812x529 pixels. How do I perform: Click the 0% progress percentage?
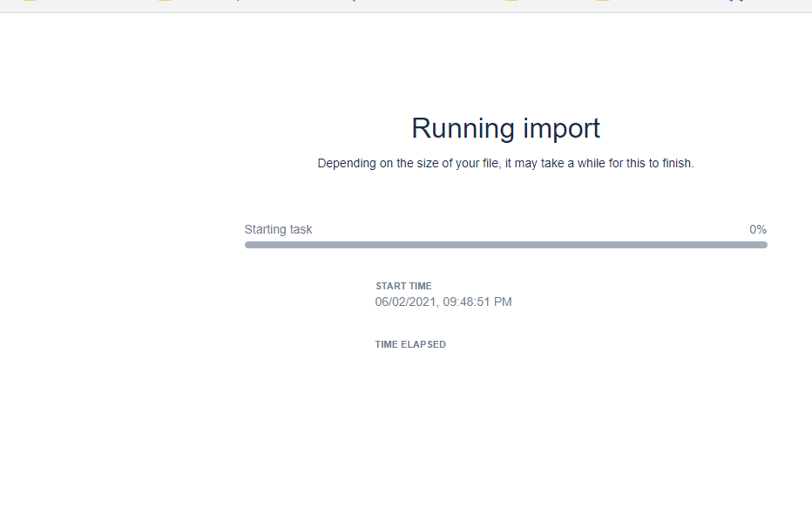point(757,230)
